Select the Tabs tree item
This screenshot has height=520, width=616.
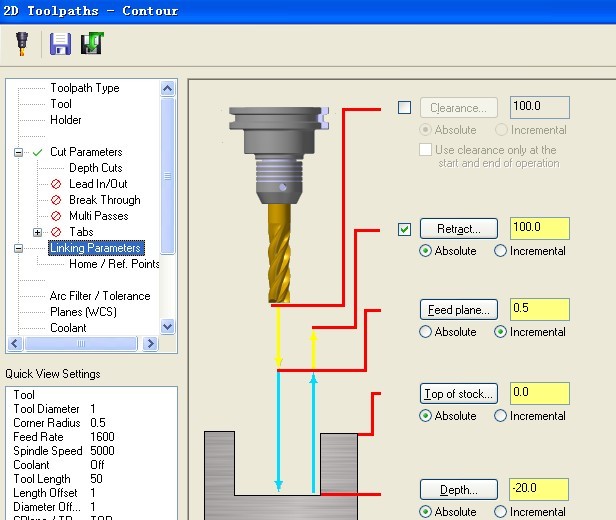[81, 232]
